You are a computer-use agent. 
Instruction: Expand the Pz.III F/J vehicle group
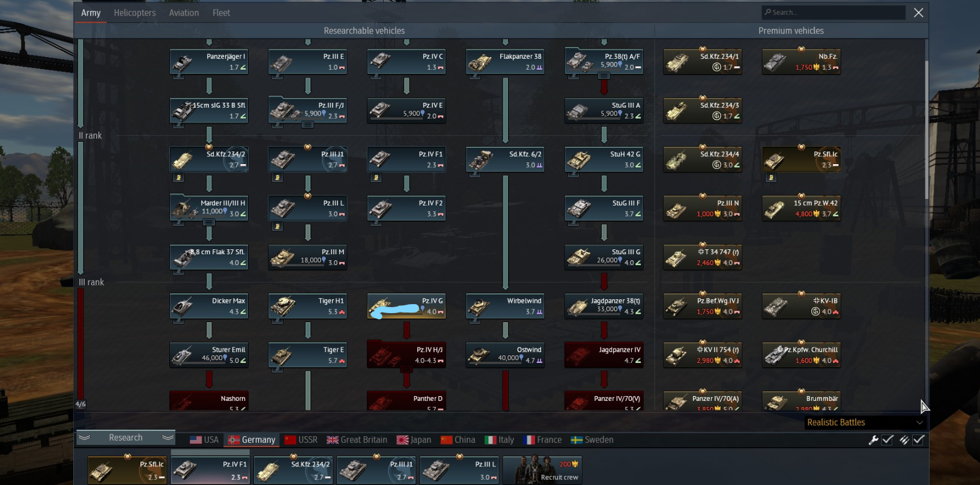[307, 125]
